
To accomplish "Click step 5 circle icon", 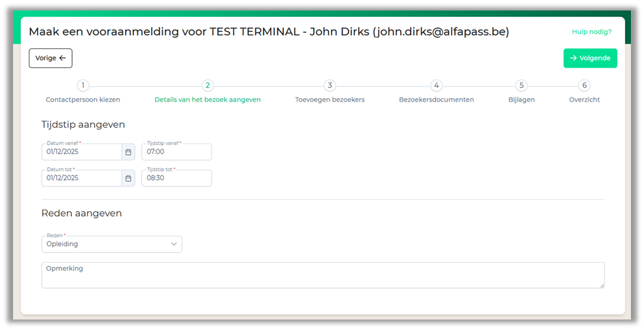I will tap(521, 85).
